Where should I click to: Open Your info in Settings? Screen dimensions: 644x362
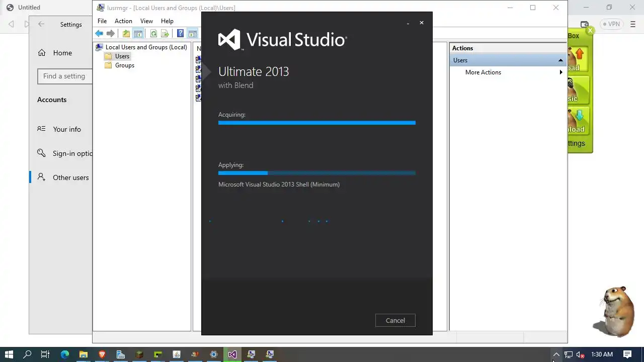60,129
